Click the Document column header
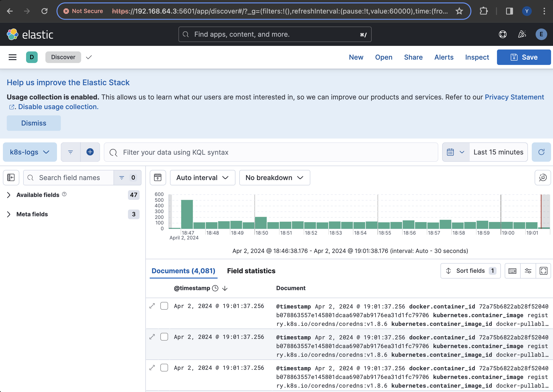The height and width of the screenshot is (392, 553). tap(291, 288)
